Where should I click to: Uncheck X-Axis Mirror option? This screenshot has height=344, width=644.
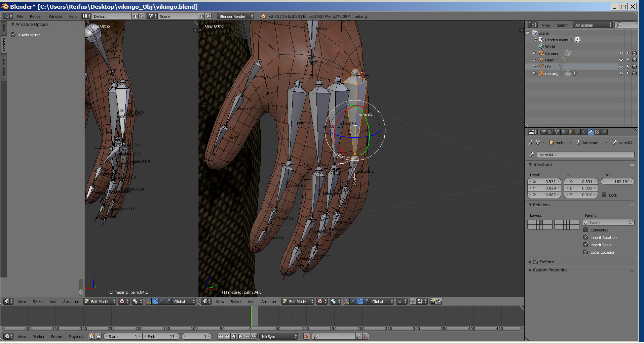click(x=13, y=35)
